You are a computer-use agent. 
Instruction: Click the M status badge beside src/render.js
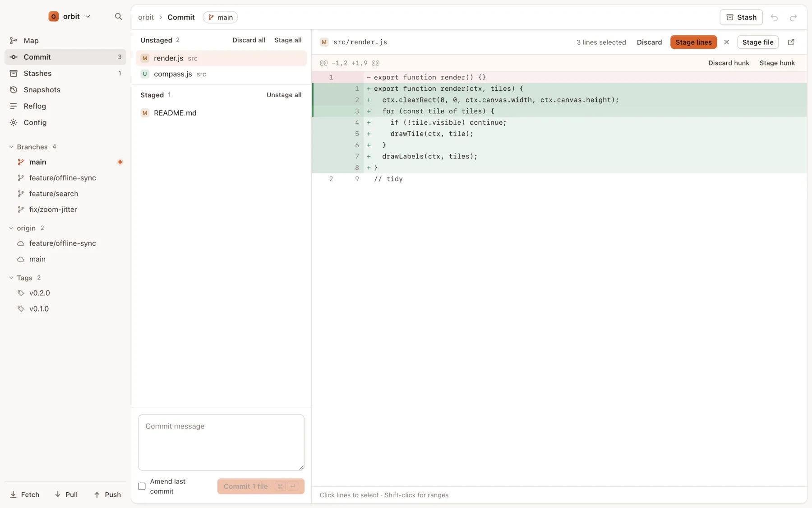tap(324, 42)
